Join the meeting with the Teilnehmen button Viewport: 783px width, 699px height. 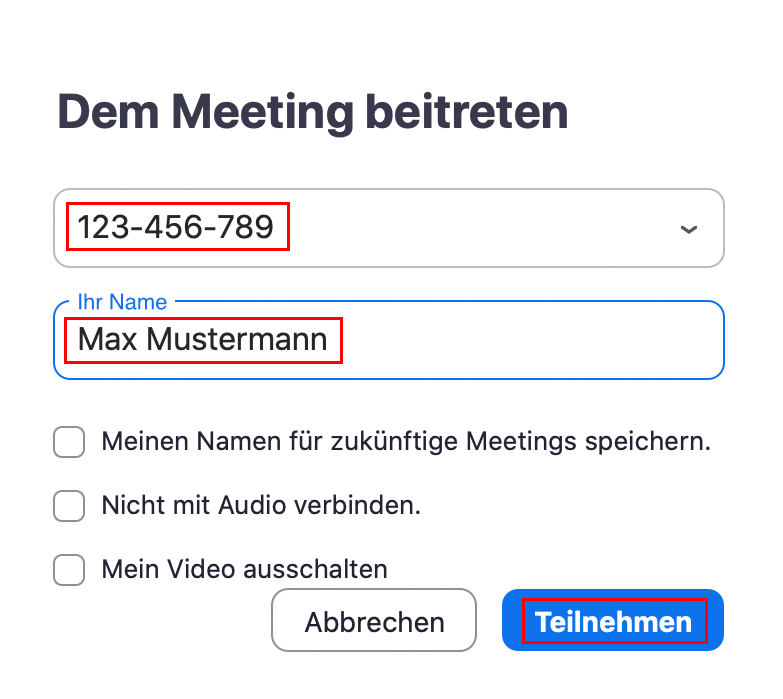(x=613, y=621)
